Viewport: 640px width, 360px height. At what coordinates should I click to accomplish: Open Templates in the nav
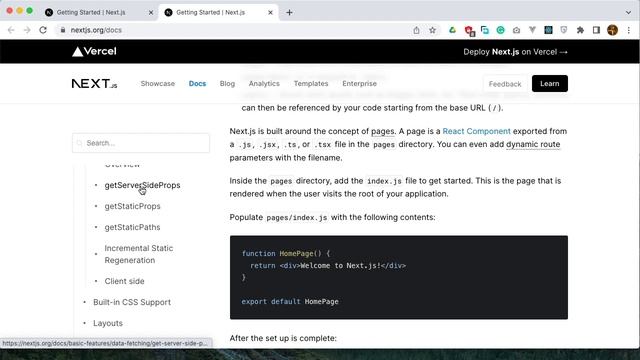click(x=311, y=84)
